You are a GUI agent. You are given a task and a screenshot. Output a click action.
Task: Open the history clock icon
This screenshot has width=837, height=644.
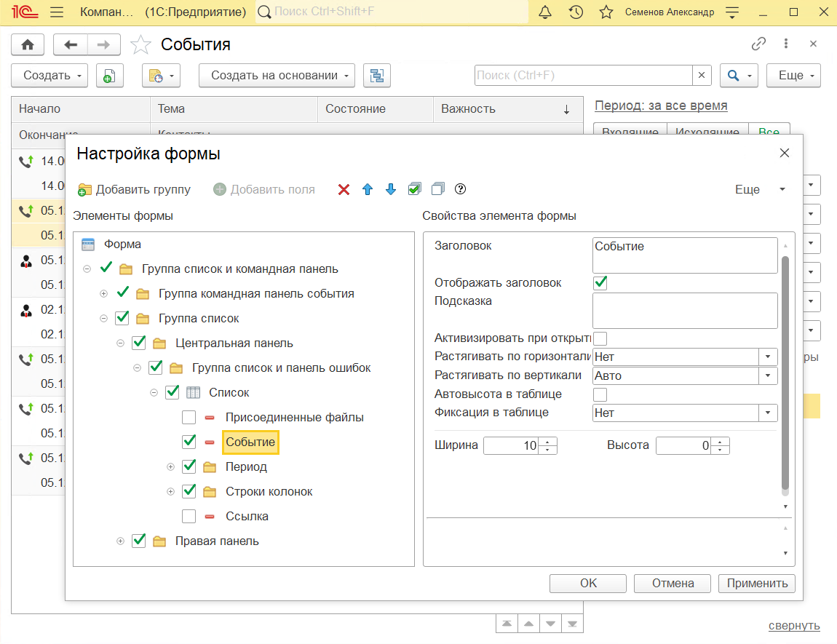coord(576,12)
